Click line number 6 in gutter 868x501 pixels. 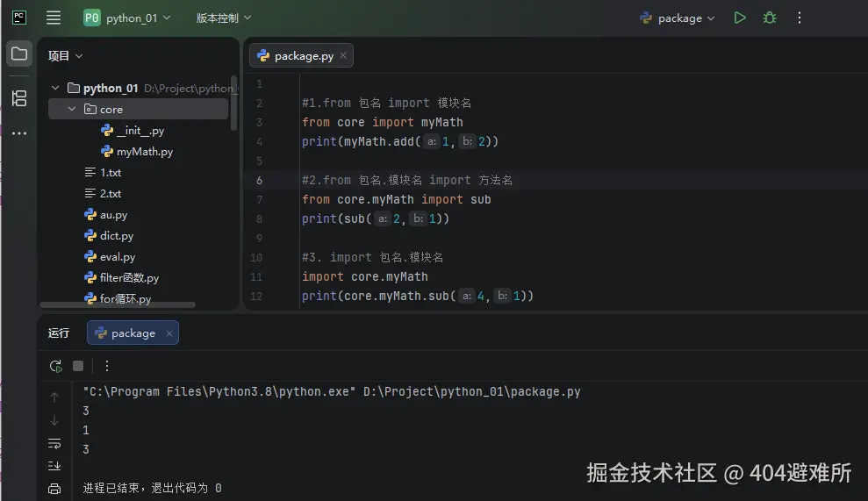(x=259, y=181)
